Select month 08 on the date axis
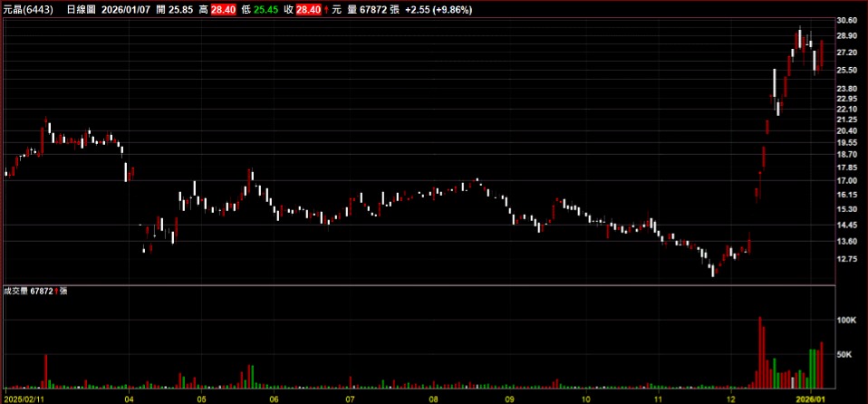Image resolution: width=868 pixels, height=404 pixels. pos(433,398)
